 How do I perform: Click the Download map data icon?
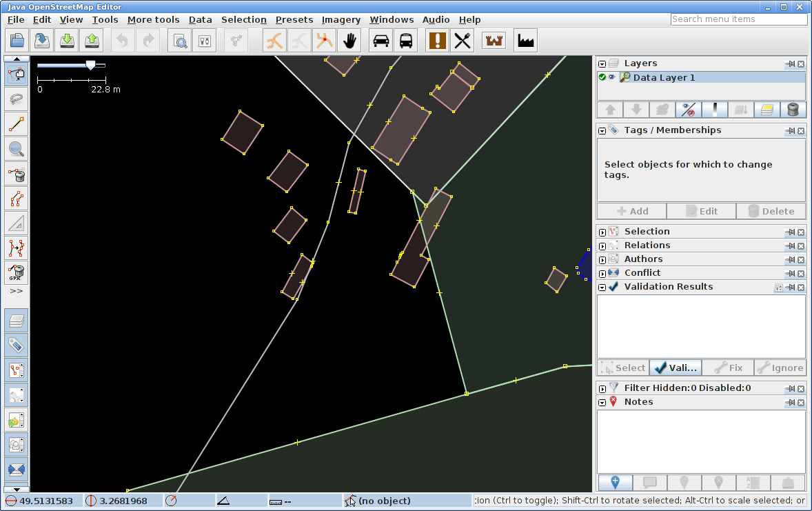coord(67,41)
